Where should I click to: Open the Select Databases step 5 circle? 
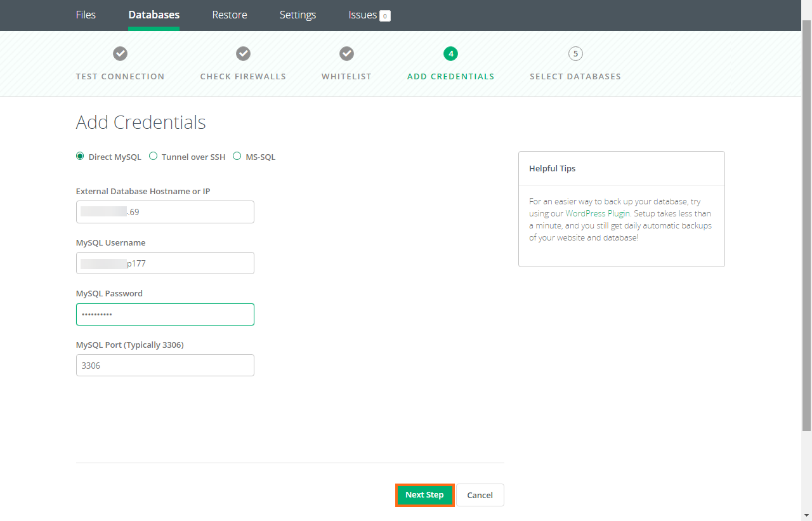pyautogui.click(x=575, y=53)
